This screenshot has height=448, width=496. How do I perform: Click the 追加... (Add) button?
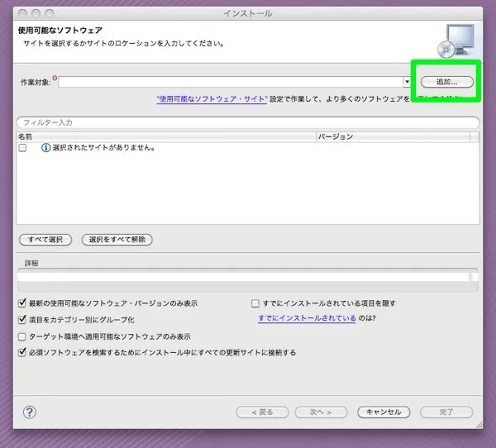tap(447, 82)
